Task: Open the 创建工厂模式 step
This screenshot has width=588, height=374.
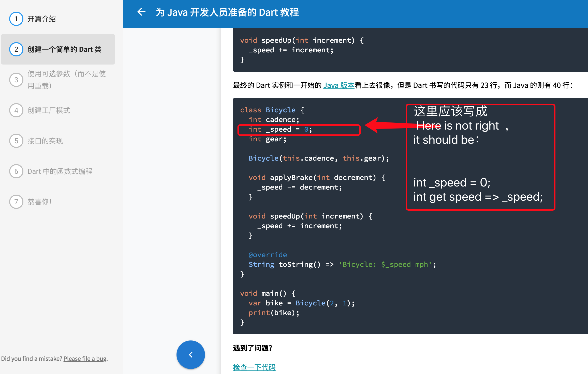Action: click(x=49, y=110)
